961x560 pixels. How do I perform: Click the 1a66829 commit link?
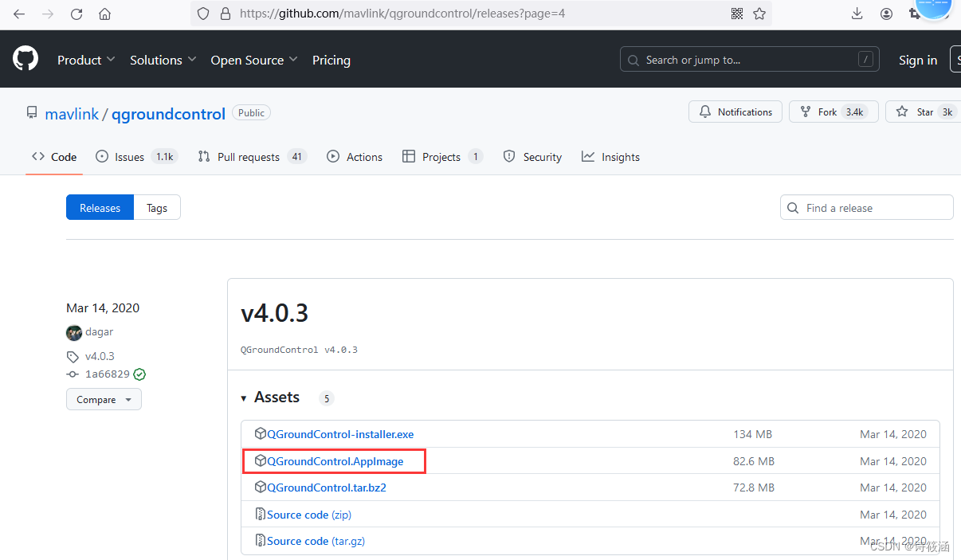tap(108, 374)
